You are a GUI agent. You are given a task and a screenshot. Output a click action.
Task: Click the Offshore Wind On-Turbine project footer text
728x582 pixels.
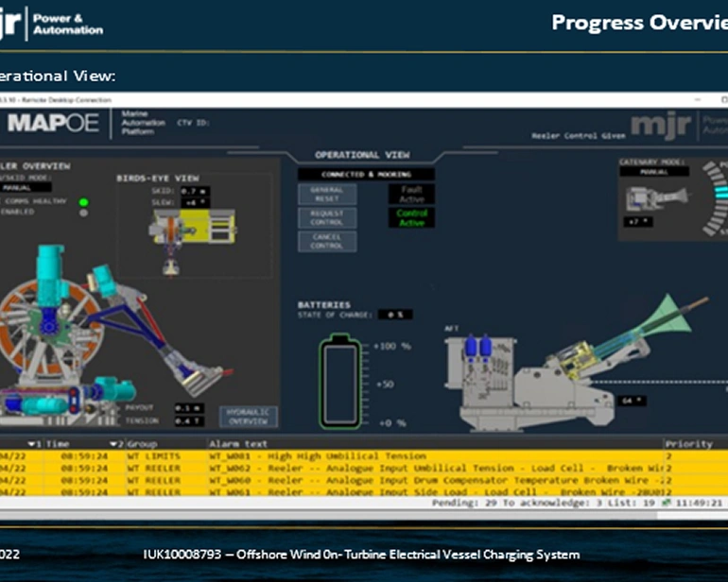point(361,555)
